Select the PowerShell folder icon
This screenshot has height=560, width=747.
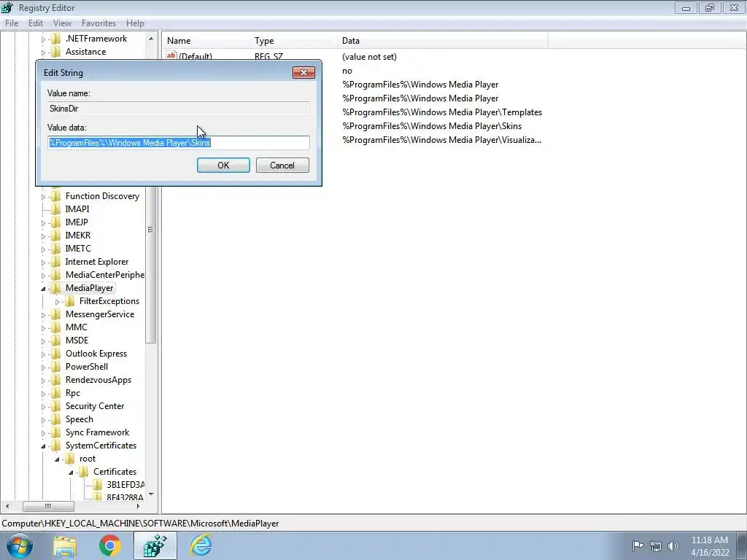(55, 367)
